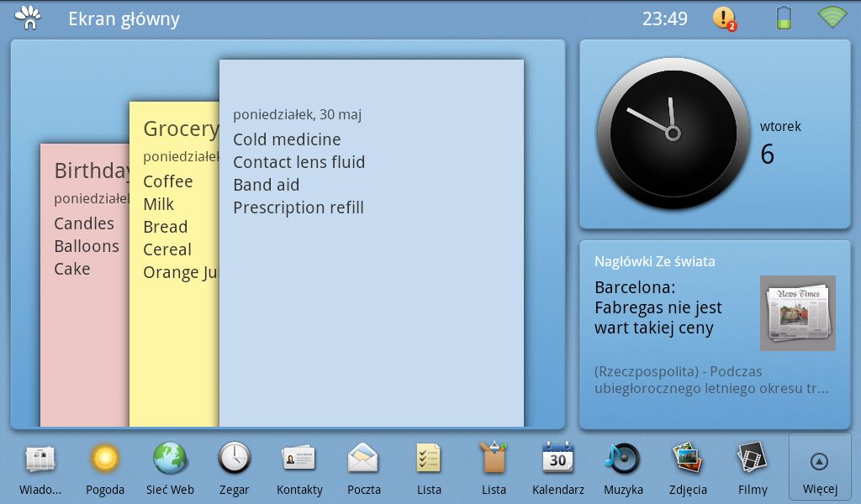Open the Wiadomości news app icon

40,459
